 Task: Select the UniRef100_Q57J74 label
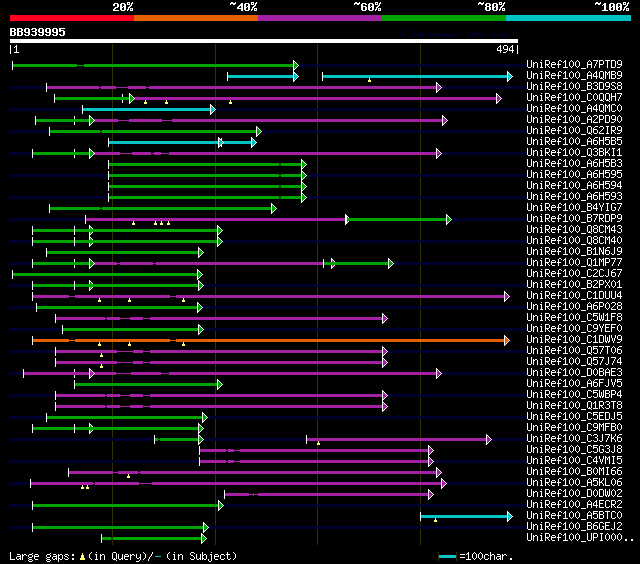(x=574, y=362)
